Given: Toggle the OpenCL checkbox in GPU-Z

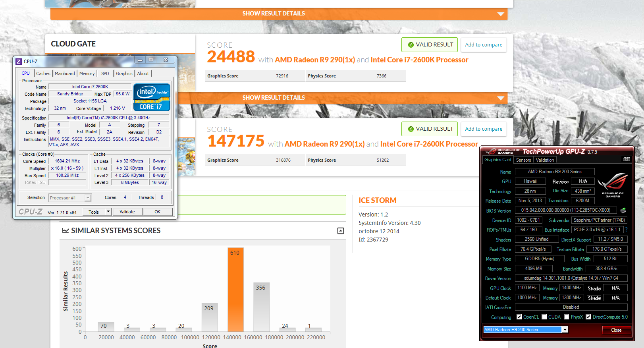Looking at the screenshot, I should (x=519, y=317).
